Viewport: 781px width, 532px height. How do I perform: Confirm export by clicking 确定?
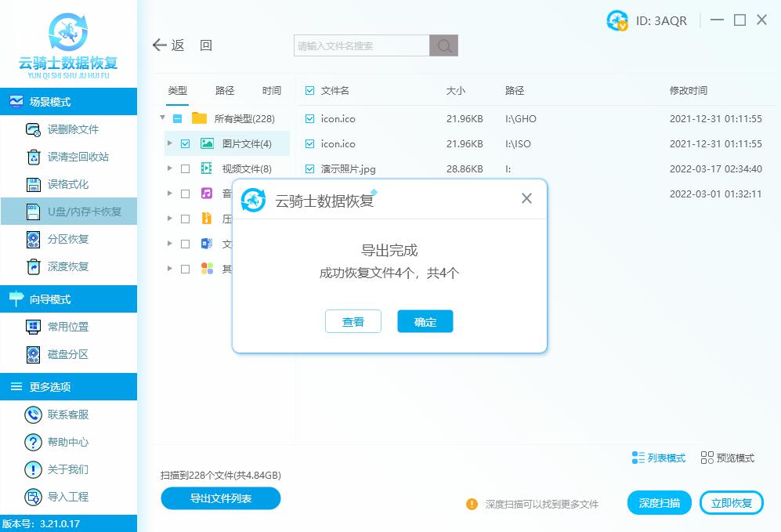pyautogui.click(x=425, y=321)
